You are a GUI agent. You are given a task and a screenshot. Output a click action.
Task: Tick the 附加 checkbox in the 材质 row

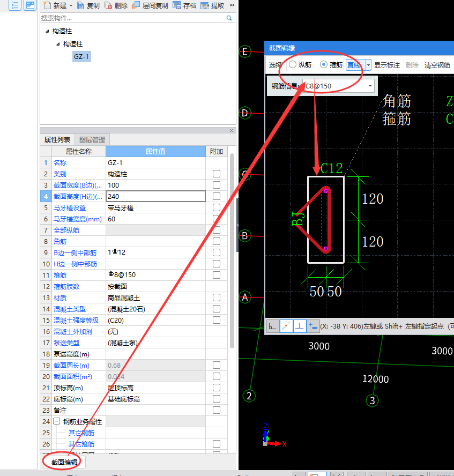(217, 297)
